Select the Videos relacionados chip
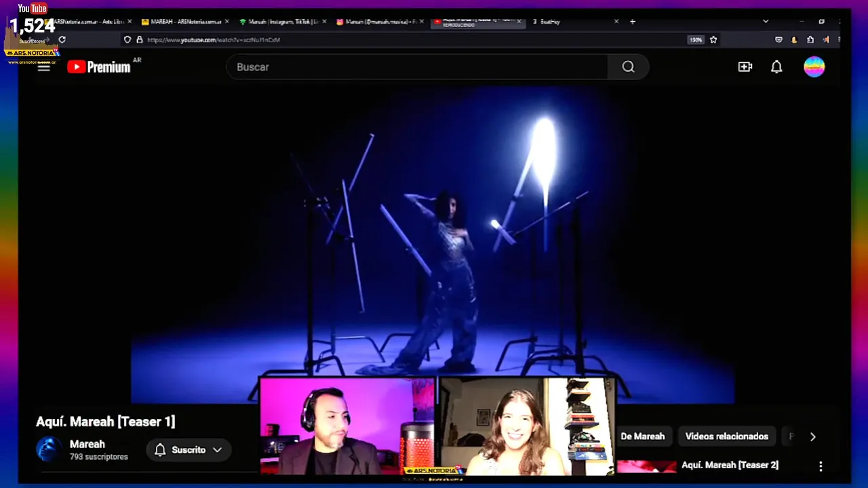This screenshot has width=868, height=488. coord(727,436)
